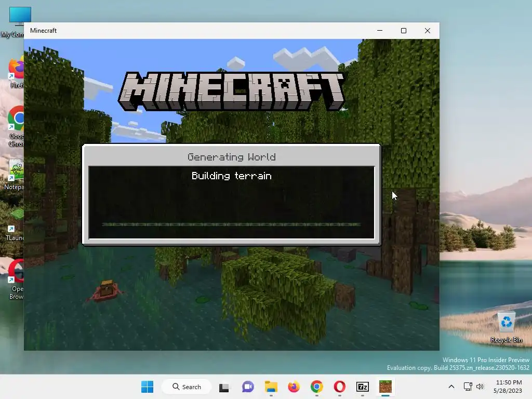532x399 pixels.
Task: Close the Minecraft window
Action: pos(428,31)
